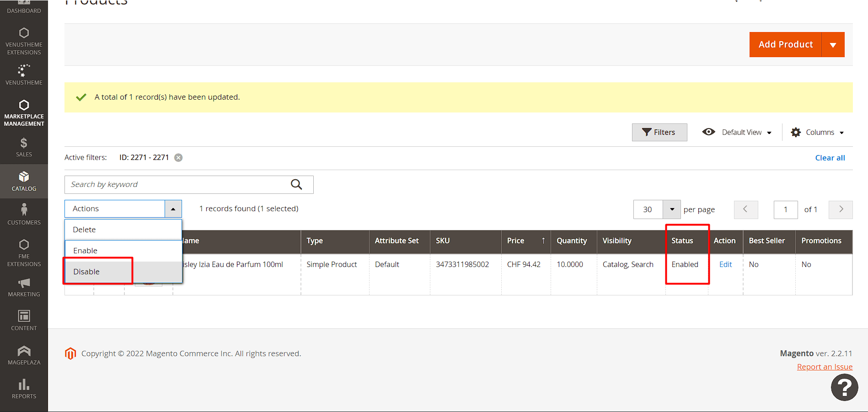This screenshot has width=868, height=412.
Task: Open the Reports sidebar section
Action: click(24, 389)
